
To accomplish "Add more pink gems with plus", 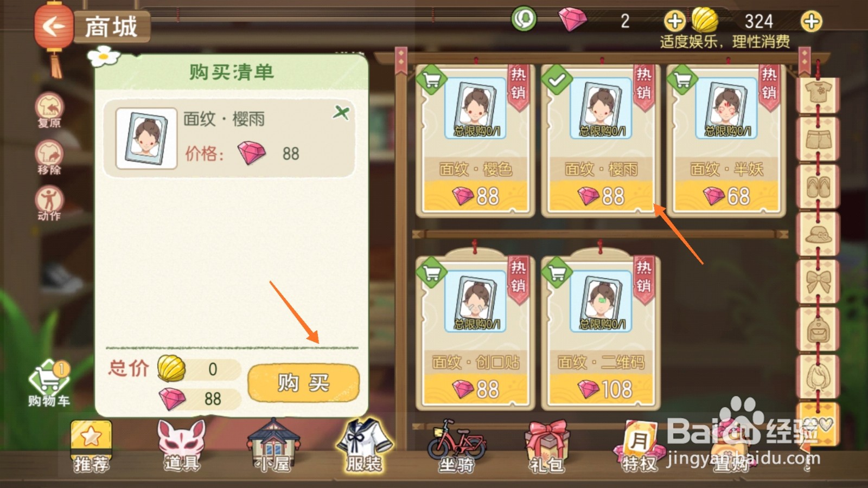I will [674, 22].
